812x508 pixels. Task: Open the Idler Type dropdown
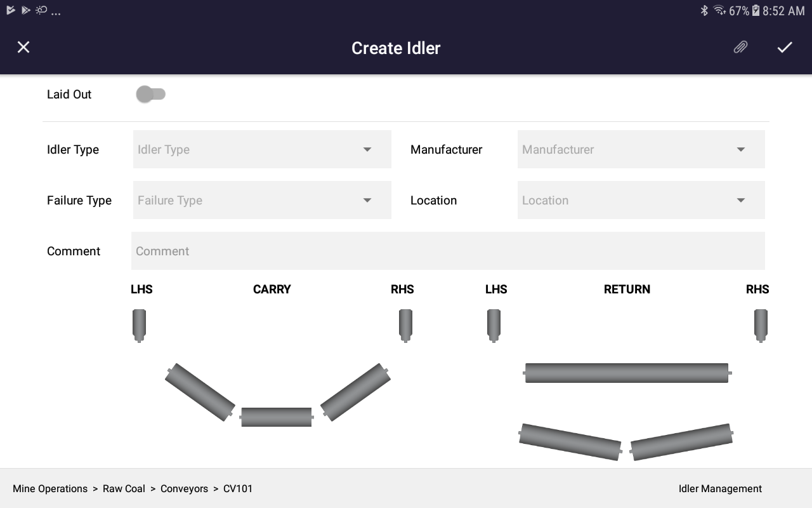pos(262,149)
